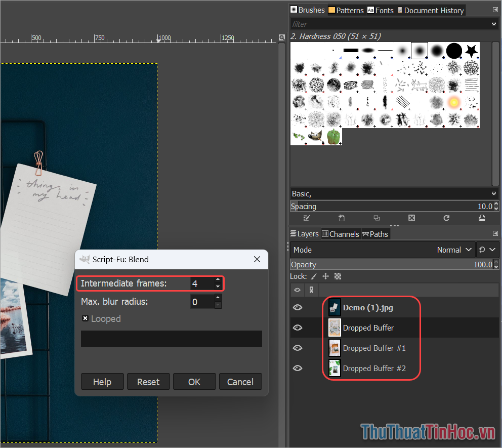The width and height of the screenshot is (502, 448).
Task: Select the Hardness 050 brush with the selection outline
Action: [420, 51]
